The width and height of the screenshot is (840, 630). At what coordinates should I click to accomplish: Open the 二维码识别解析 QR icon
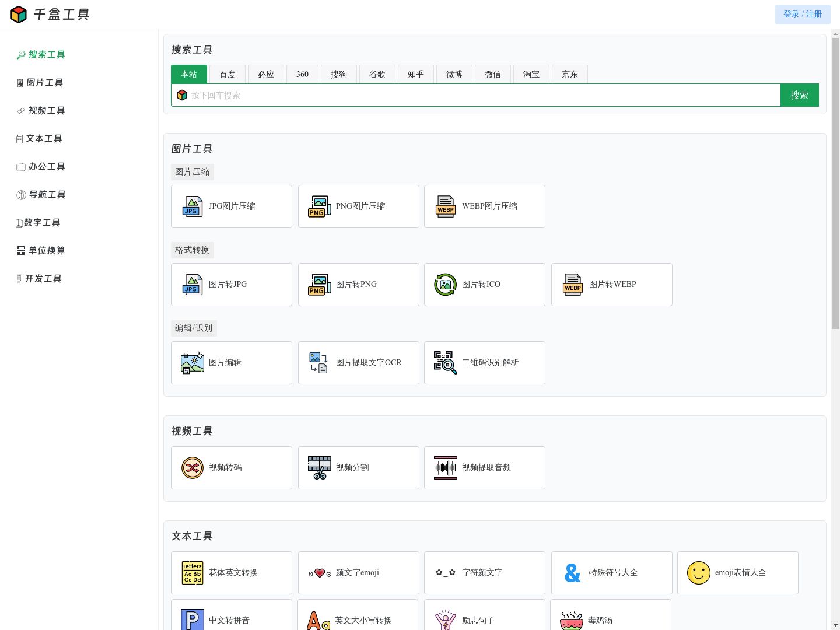(x=446, y=363)
